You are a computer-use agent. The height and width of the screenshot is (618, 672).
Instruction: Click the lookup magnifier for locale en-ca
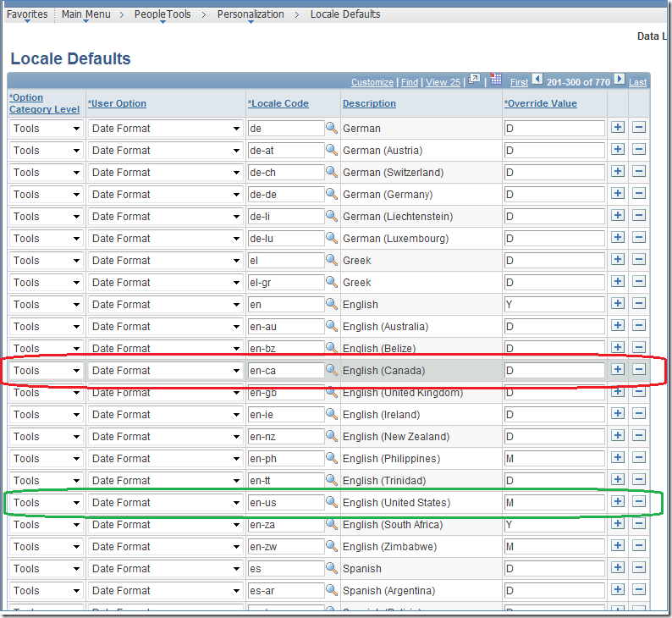332,370
